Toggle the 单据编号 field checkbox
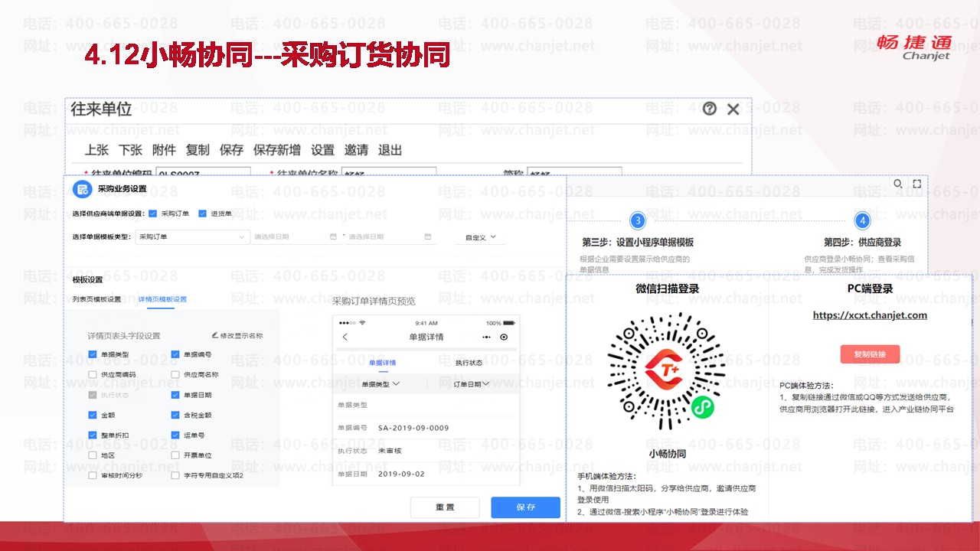This screenshot has height=551, width=980. (175, 354)
